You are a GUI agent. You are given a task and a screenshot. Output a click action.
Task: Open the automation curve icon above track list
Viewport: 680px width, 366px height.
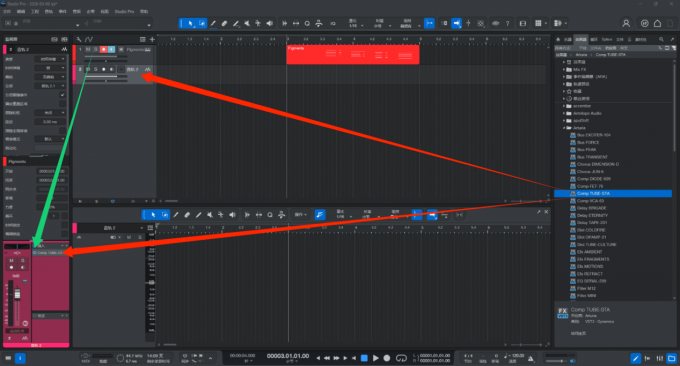tap(89, 39)
